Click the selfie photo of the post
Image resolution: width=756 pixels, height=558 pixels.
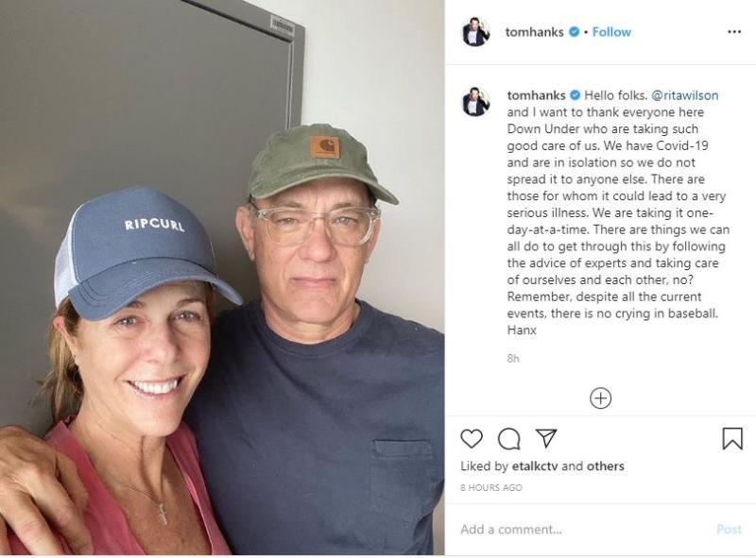(x=222, y=279)
